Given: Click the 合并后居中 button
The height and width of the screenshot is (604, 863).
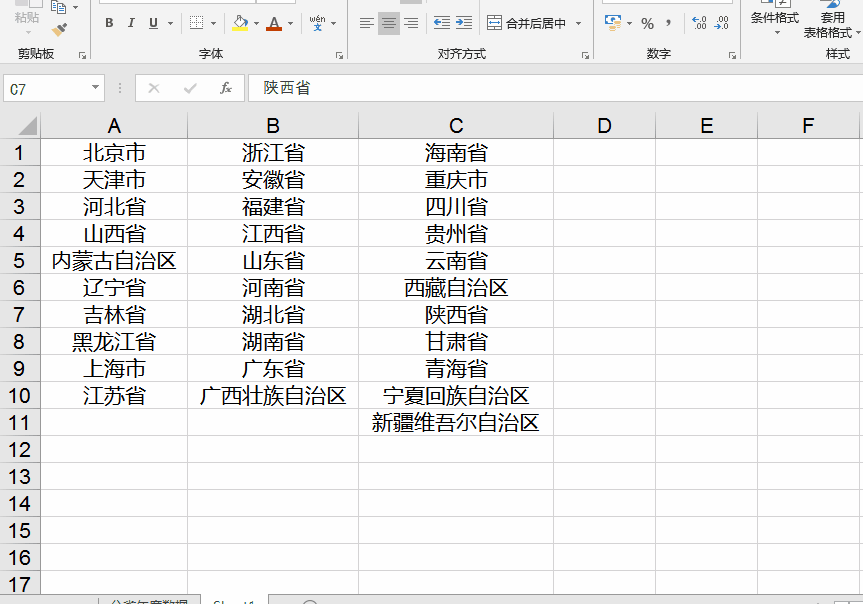Looking at the screenshot, I should pos(526,23).
